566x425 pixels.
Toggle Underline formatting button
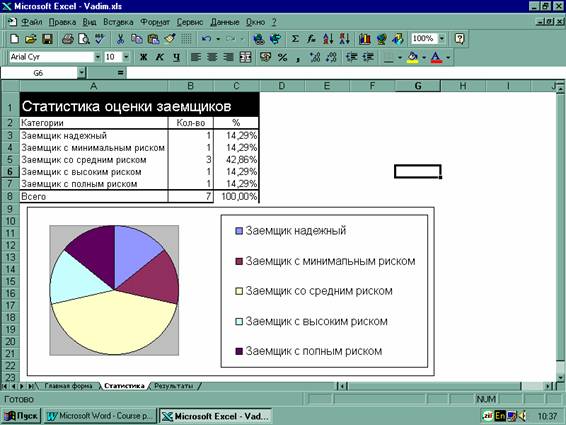click(176, 57)
